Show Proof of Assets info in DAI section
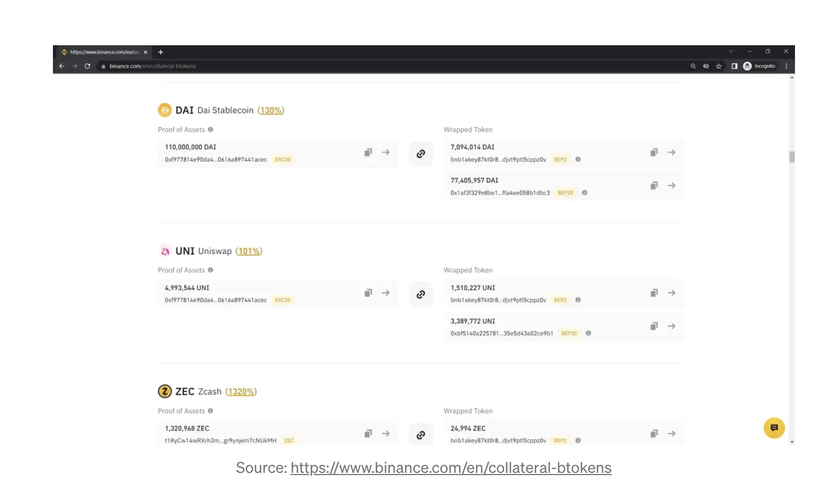Screen dimensions: 837x504 [211, 130]
